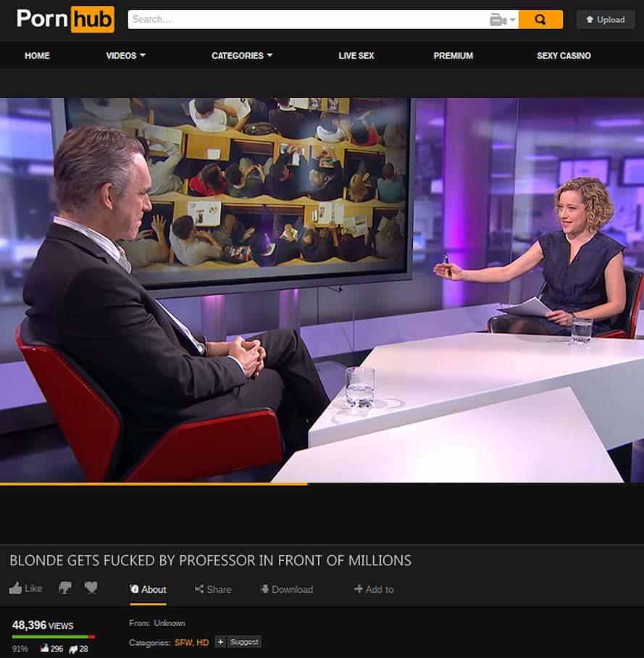The height and width of the screenshot is (658, 644).
Task: Open the SFW category link
Action: tap(183, 642)
